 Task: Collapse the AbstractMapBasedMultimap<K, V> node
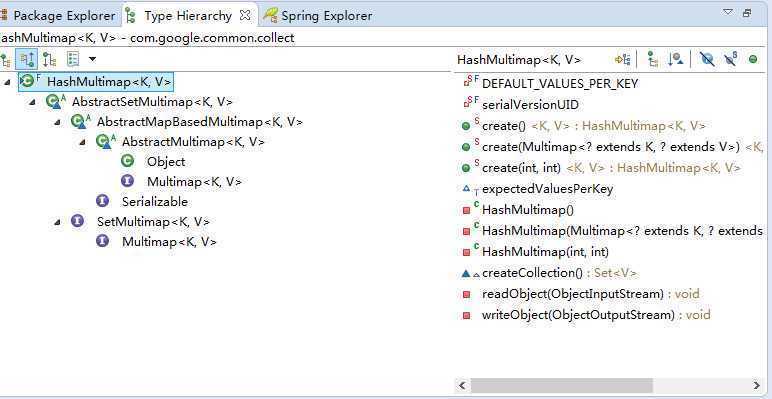pos(58,122)
